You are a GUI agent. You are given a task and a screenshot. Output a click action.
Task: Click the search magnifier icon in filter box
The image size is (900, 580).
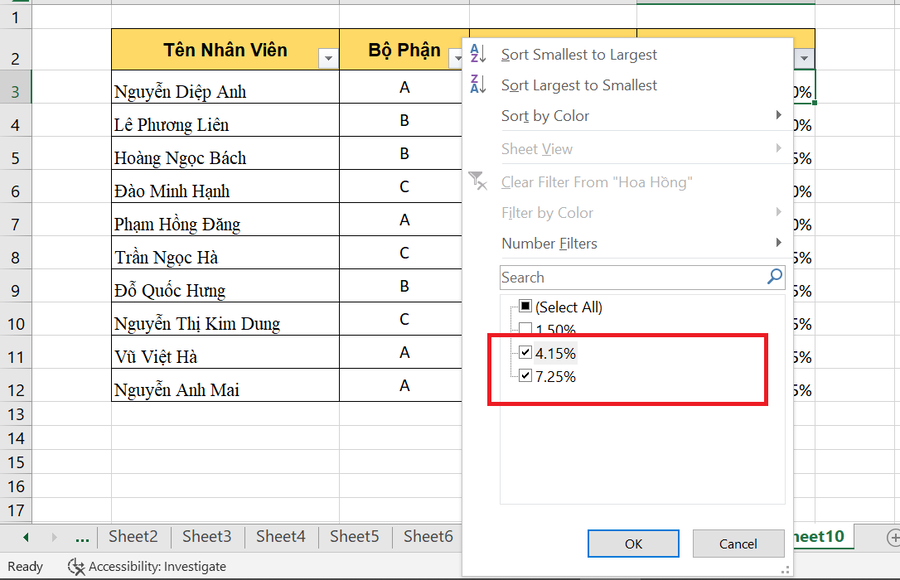pos(774,277)
